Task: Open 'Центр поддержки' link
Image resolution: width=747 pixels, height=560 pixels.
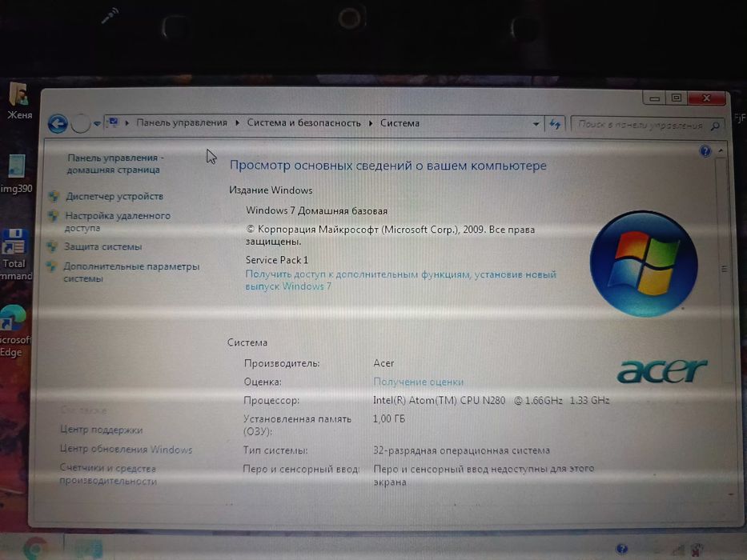Action: click(101, 430)
